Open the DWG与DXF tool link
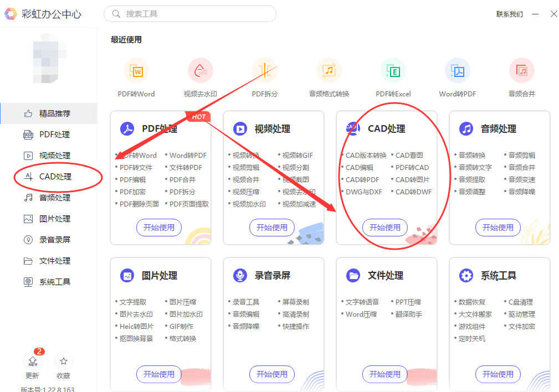Screen dimensions: 559x392 pyautogui.click(x=363, y=192)
